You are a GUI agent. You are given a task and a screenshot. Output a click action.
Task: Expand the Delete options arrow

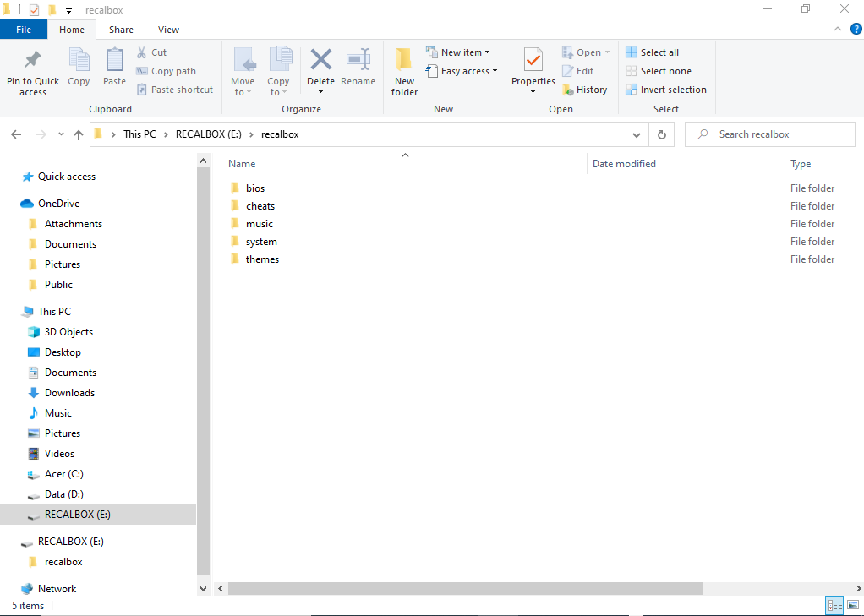pyautogui.click(x=320, y=93)
